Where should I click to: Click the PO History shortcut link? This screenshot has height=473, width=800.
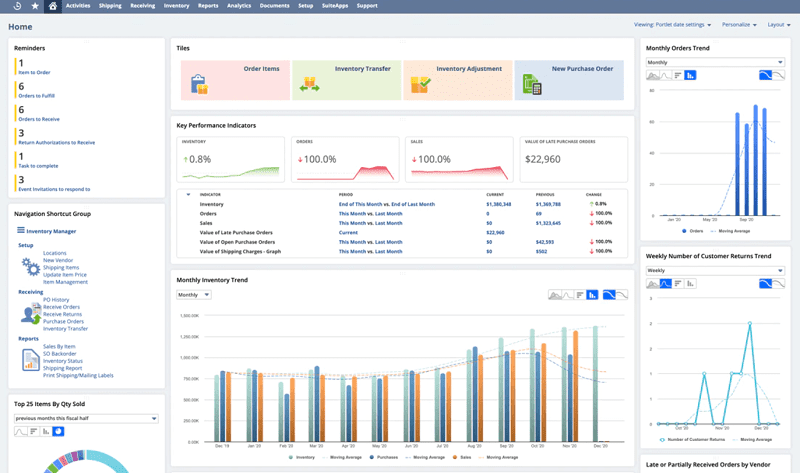pyautogui.click(x=56, y=300)
